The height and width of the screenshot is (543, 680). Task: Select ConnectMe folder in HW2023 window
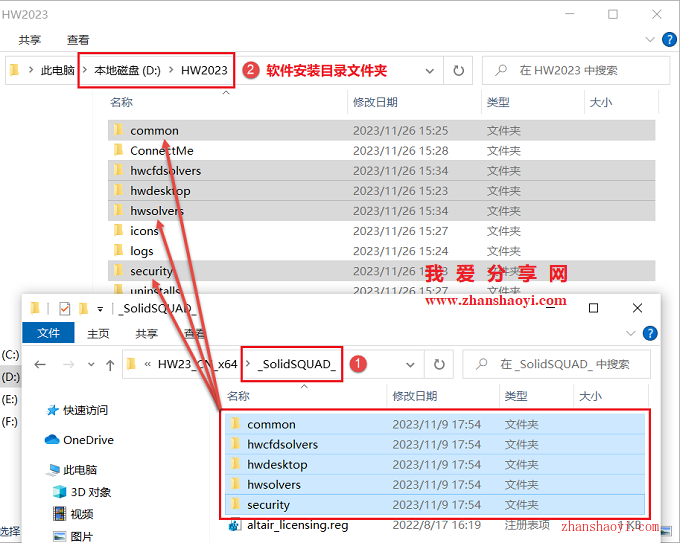(381, 150)
